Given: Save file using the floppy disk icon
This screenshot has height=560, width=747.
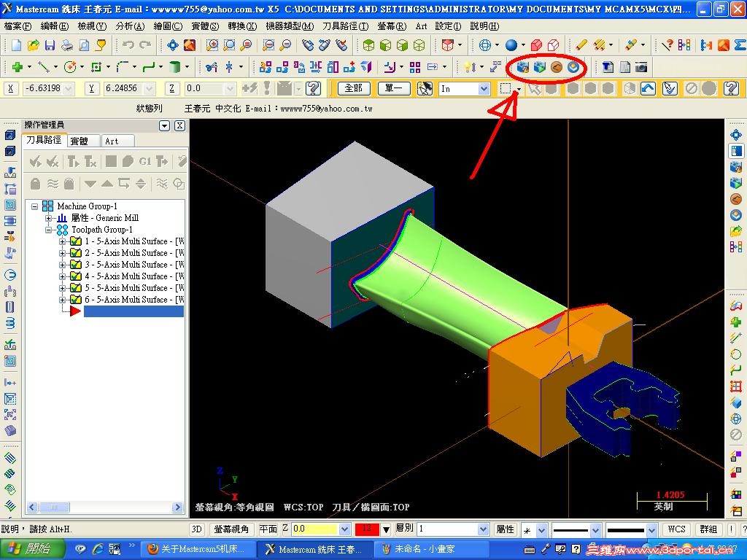Looking at the screenshot, I should [x=50, y=45].
